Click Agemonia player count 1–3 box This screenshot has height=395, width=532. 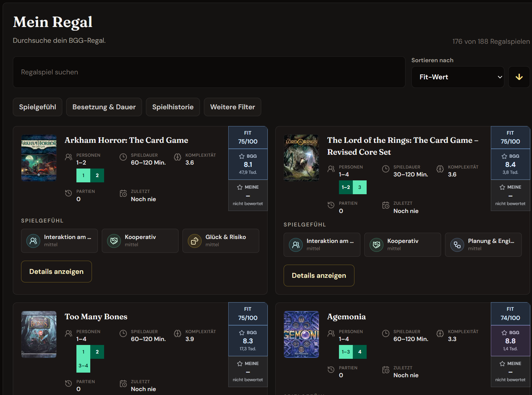[346, 352]
